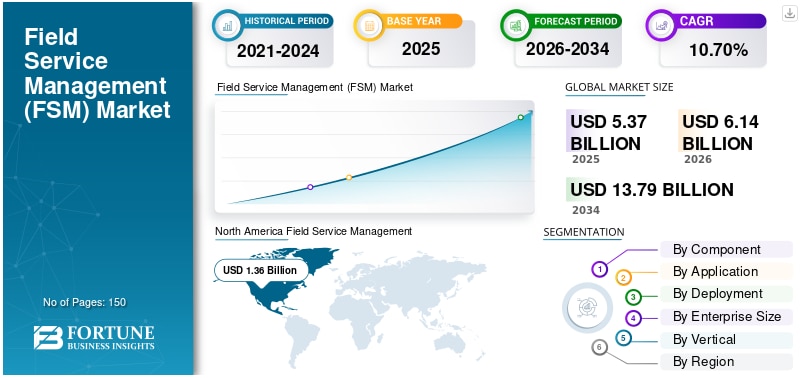Click the purple data point on chart
The image size is (808, 378).
[x=310, y=187]
